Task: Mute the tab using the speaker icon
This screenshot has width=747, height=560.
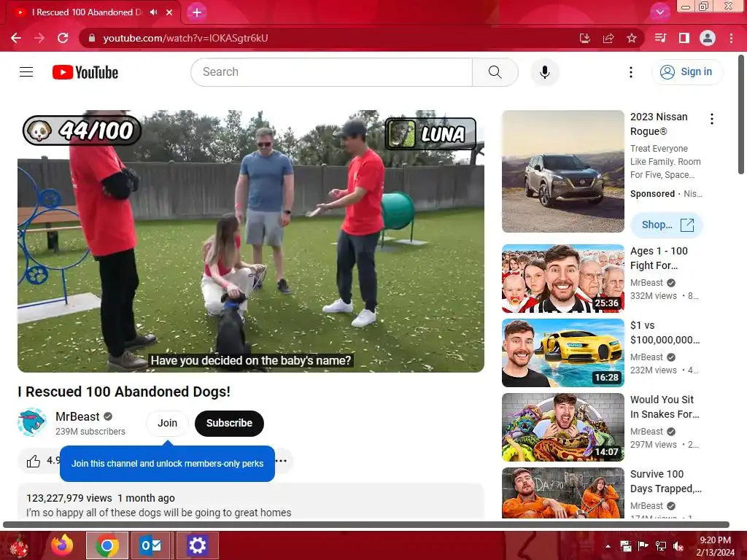Action: click(153, 12)
